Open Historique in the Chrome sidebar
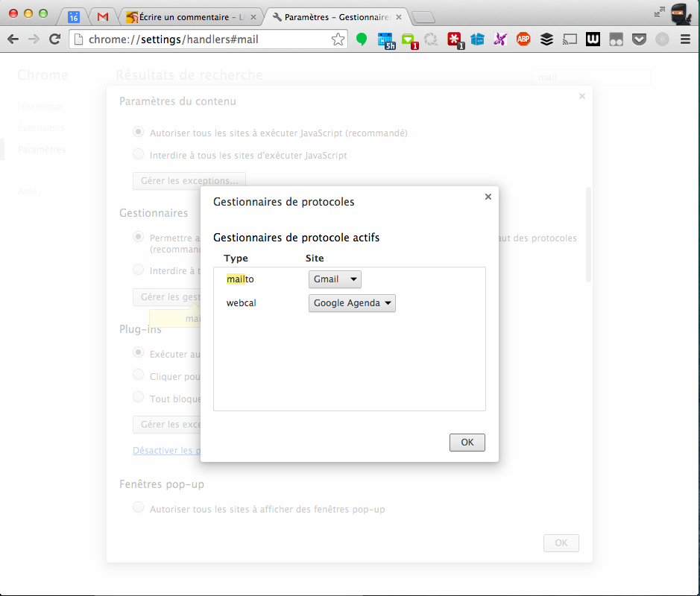The image size is (700, 596). pyautogui.click(x=40, y=107)
